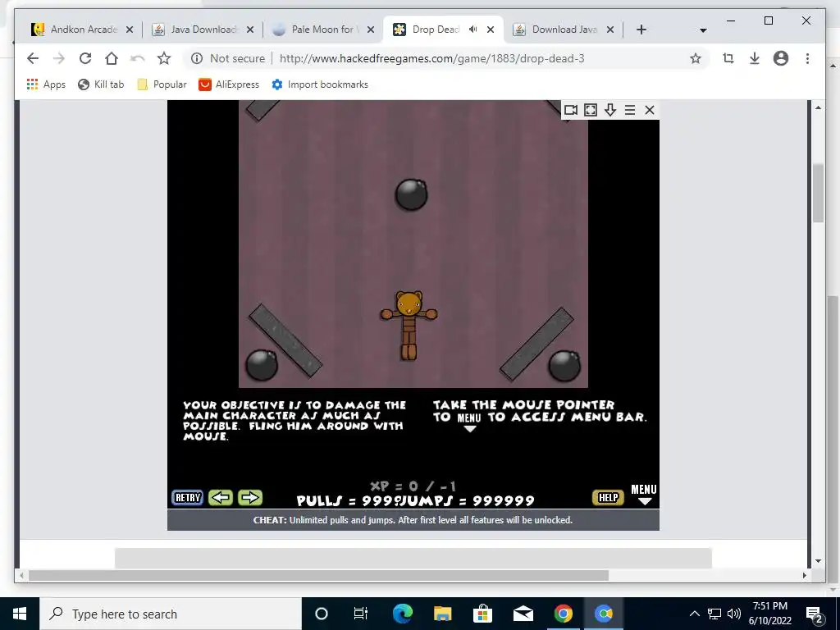The width and height of the screenshot is (840, 630).
Task: Open Apps bookmark
Action: pos(46,84)
